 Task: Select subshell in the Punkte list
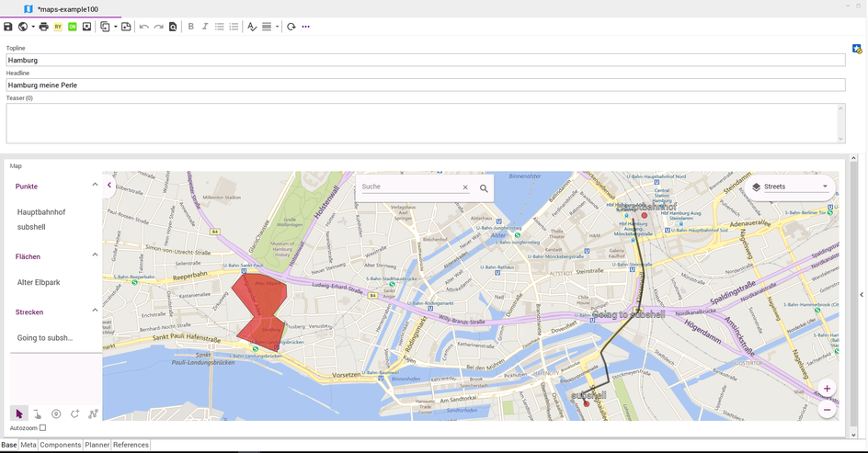click(31, 227)
